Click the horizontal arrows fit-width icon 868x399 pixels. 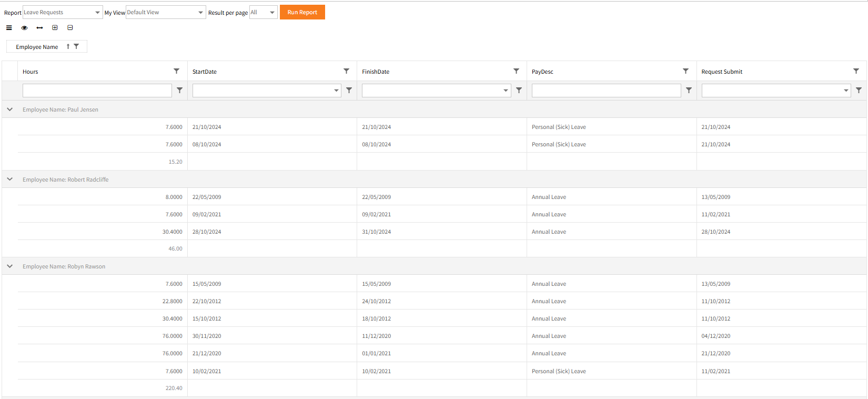39,28
